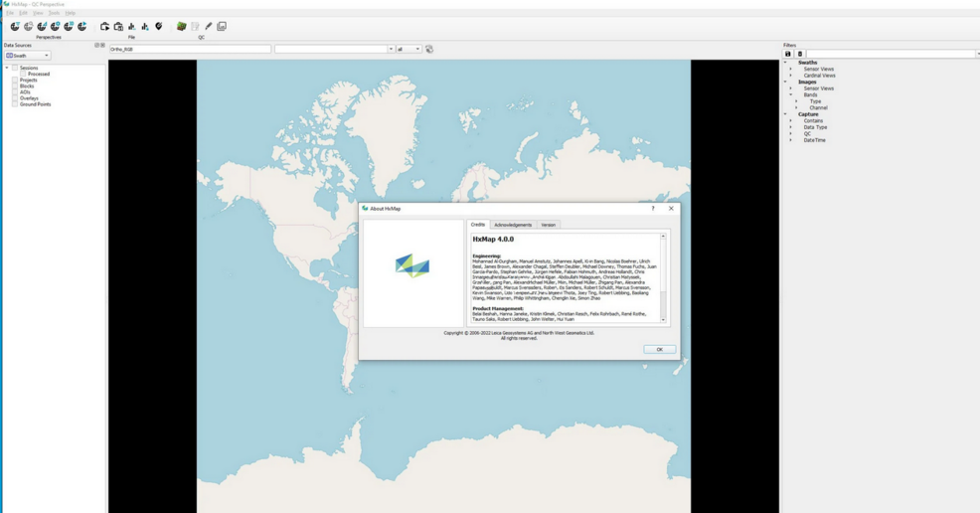Expand the Contains filter node
The height and width of the screenshot is (513, 980).
(x=790, y=120)
